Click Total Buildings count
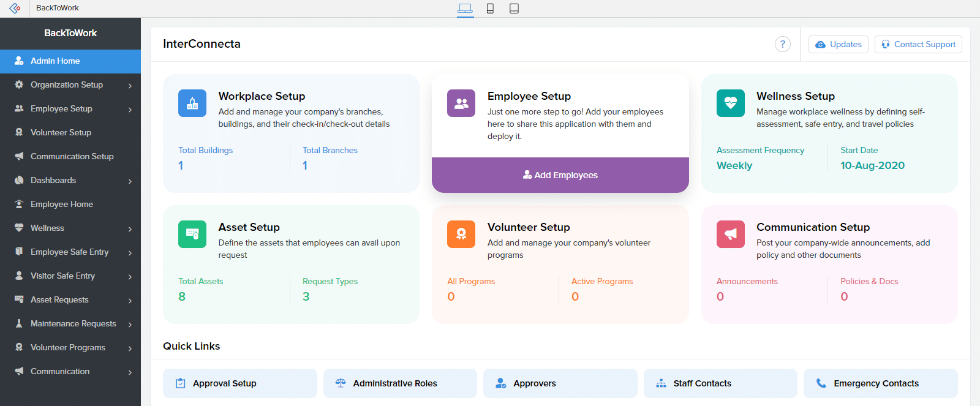The width and height of the screenshot is (980, 406). [x=181, y=165]
